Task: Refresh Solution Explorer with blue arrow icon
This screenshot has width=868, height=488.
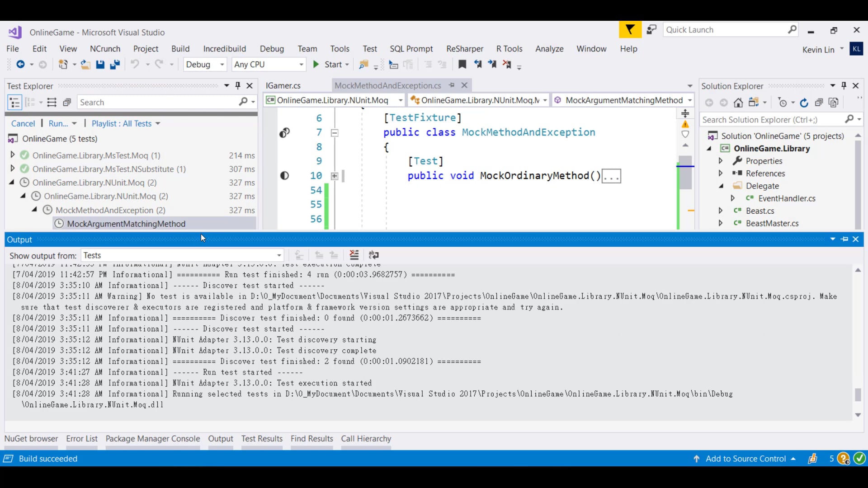Action: (804, 103)
